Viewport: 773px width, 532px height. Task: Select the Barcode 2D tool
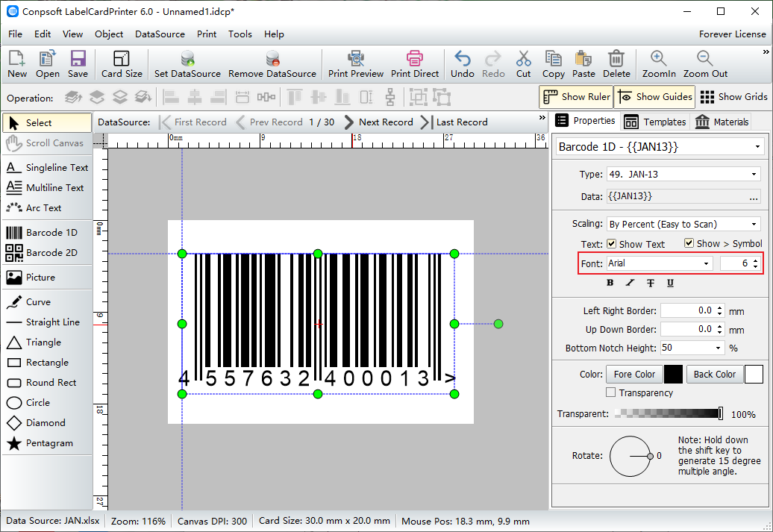pos(47,252)
